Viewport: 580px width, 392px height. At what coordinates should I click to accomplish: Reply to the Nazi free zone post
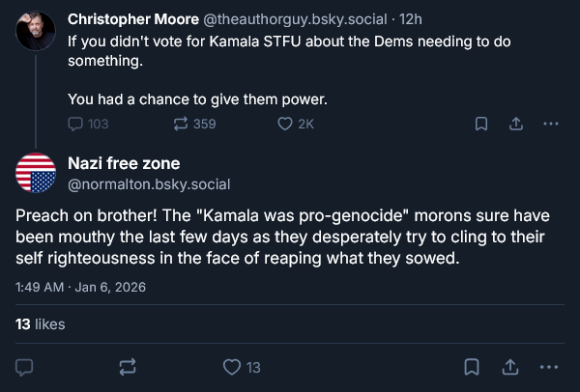tap(26, 367)
